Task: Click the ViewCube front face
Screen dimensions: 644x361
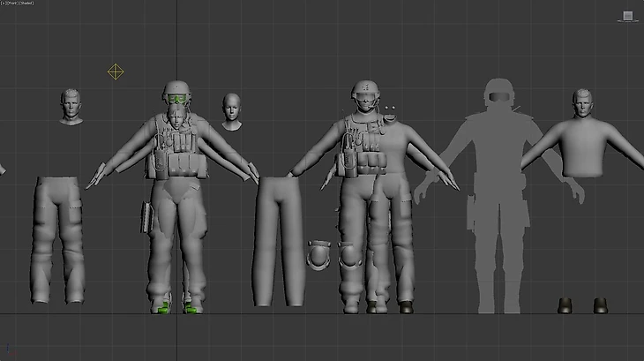Action: click(627, 15)
